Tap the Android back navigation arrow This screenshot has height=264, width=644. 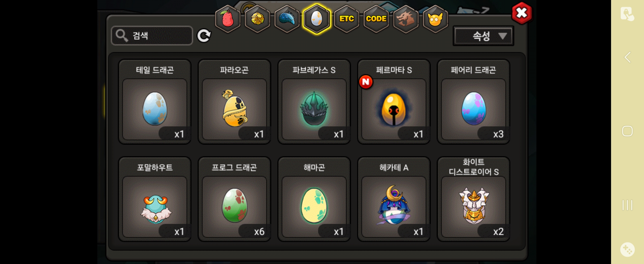click(627, 57)
